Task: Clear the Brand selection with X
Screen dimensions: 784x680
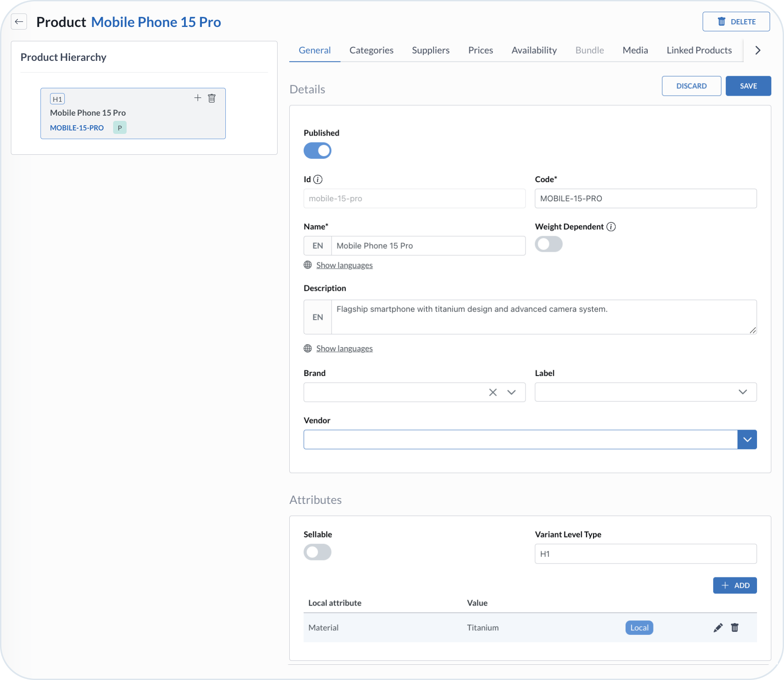Action: point(493,393)
